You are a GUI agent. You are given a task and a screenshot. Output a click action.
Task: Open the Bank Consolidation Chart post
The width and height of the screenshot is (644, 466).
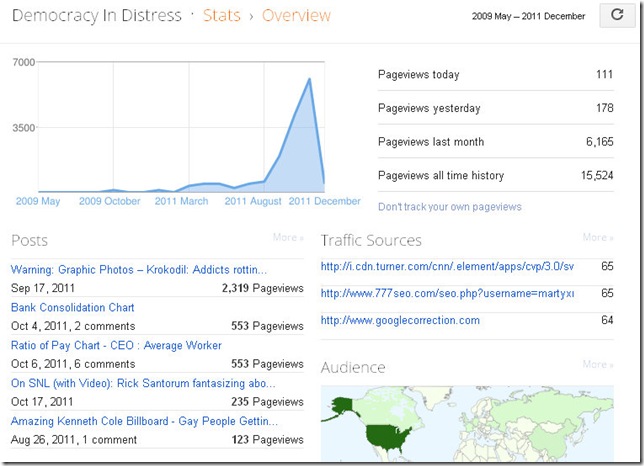point(72,307)
